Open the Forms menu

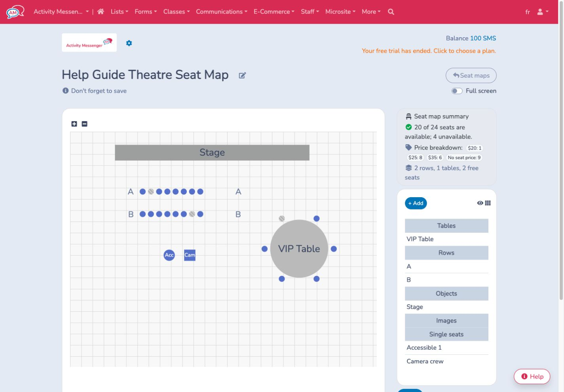(x=146, y=12)
